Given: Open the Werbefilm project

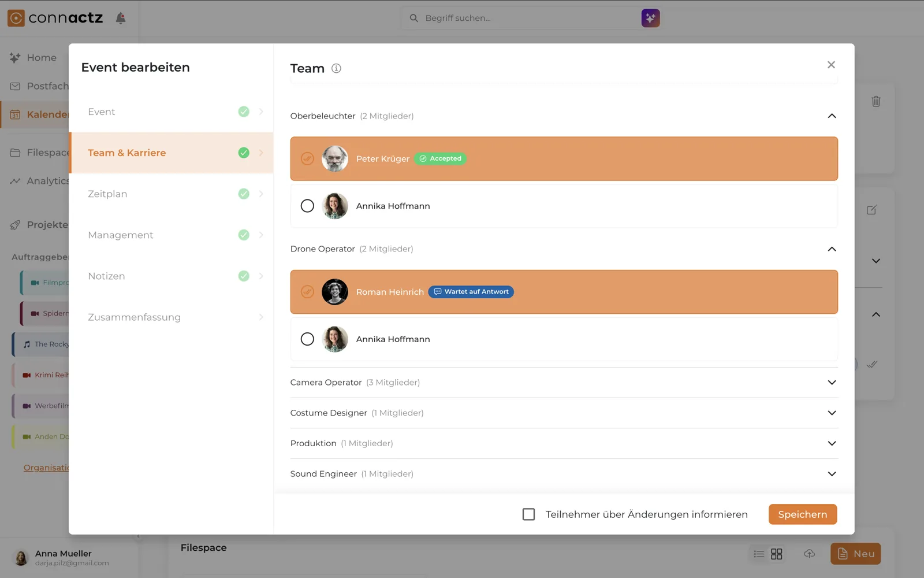Looking at the screenshot, I should click(x=40, y=405).
